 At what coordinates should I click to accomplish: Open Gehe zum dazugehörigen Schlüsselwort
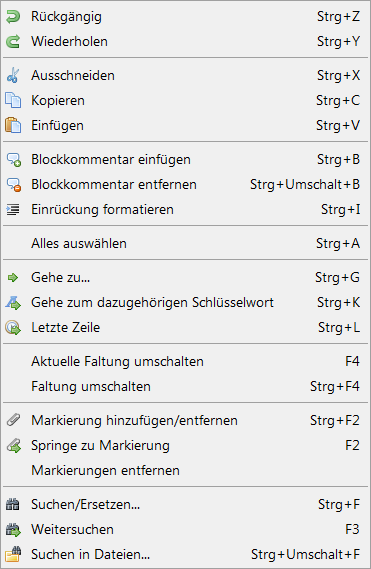pos(186,303)
